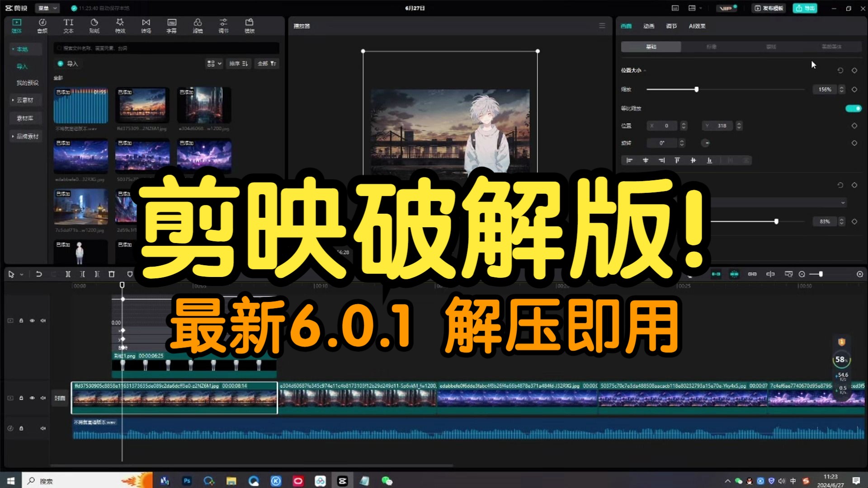Open the view layout grid dropdown in media panel
This screenshot has height=488, width=868.
coord(214,64)
